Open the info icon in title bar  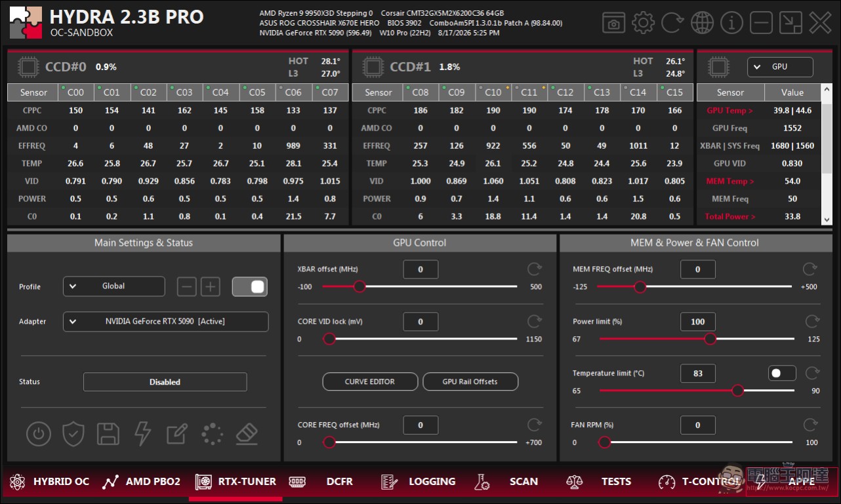(x=731, y=23)
